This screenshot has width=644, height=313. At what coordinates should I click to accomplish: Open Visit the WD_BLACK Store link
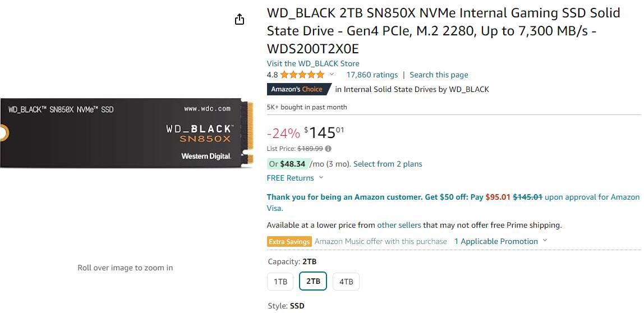(x=313, y=64)
